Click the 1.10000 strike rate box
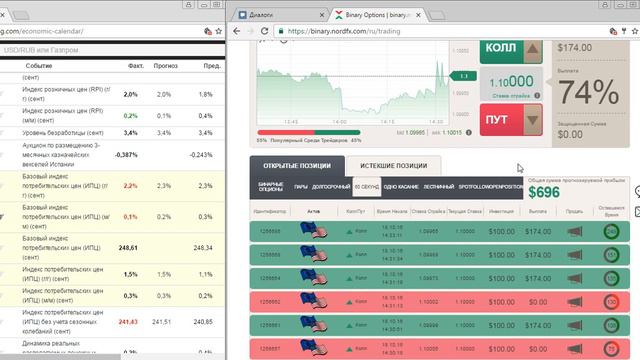 point(511,84)
